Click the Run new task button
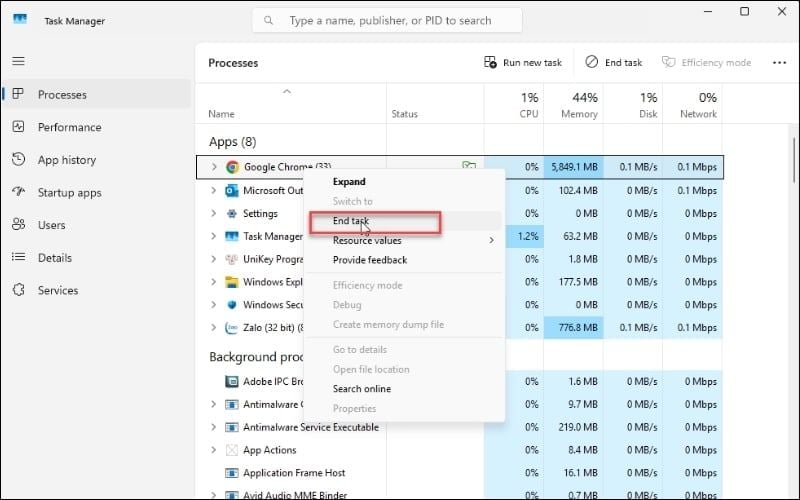800x500 pixels. coord(523,62)
